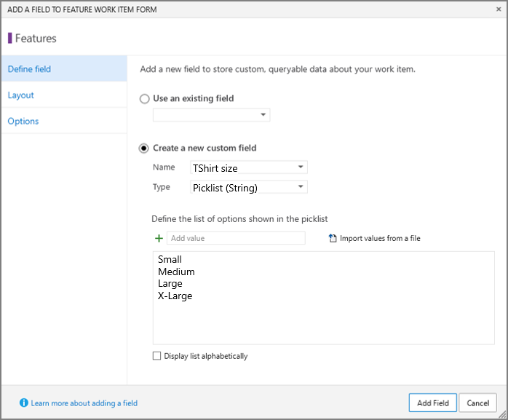The width and height of the screenshot is (508, 420).
Task: Expand the Name combo box arrow
Action: pyautogui.click(x=301, y=167)
